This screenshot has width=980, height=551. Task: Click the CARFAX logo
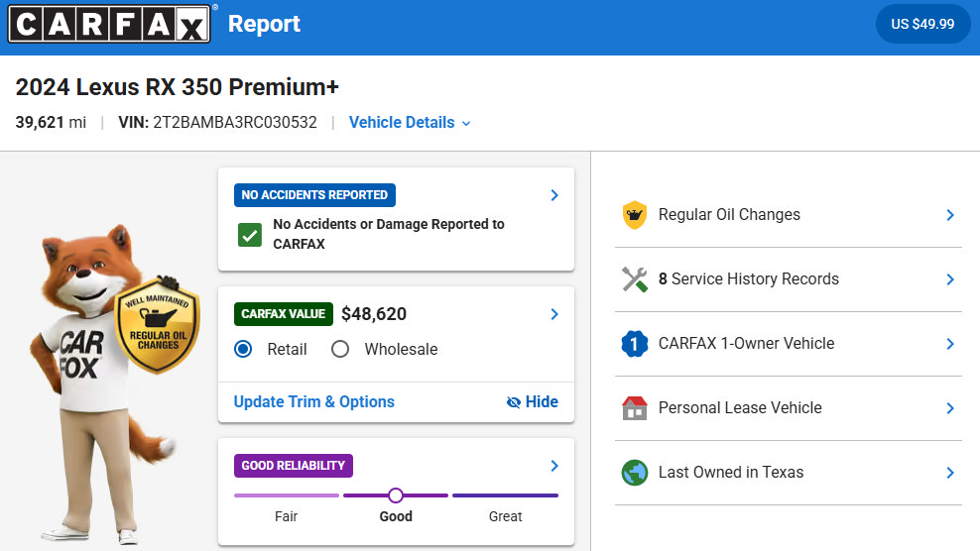tap(109, 24)
